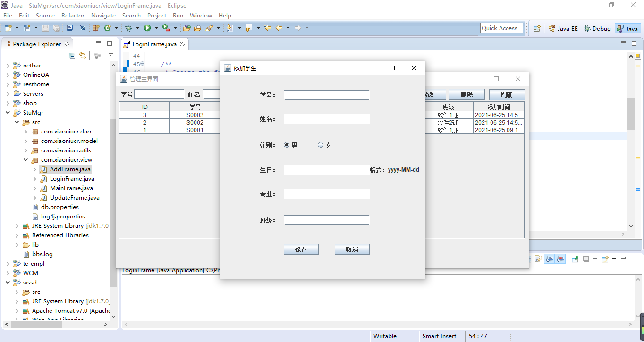This screenshot has width=644, height=342.
Task: Open the Navigate menu
Action: [103, 15]
